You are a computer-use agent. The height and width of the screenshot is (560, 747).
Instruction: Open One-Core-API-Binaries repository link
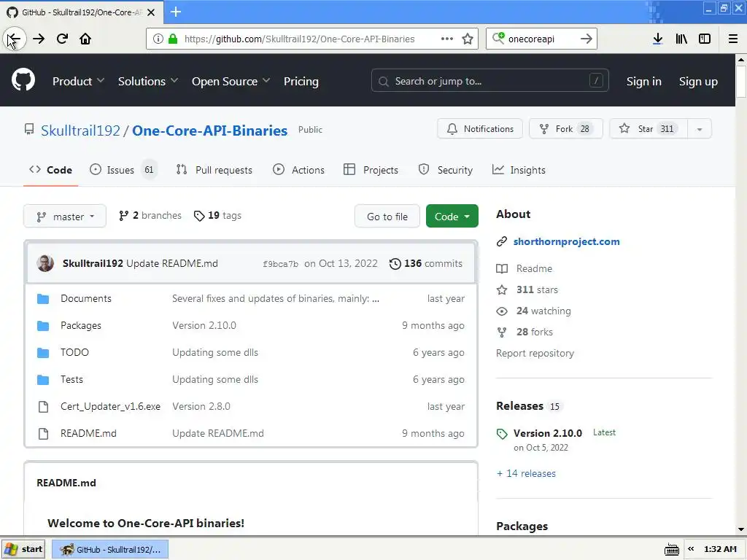point(209,131)
